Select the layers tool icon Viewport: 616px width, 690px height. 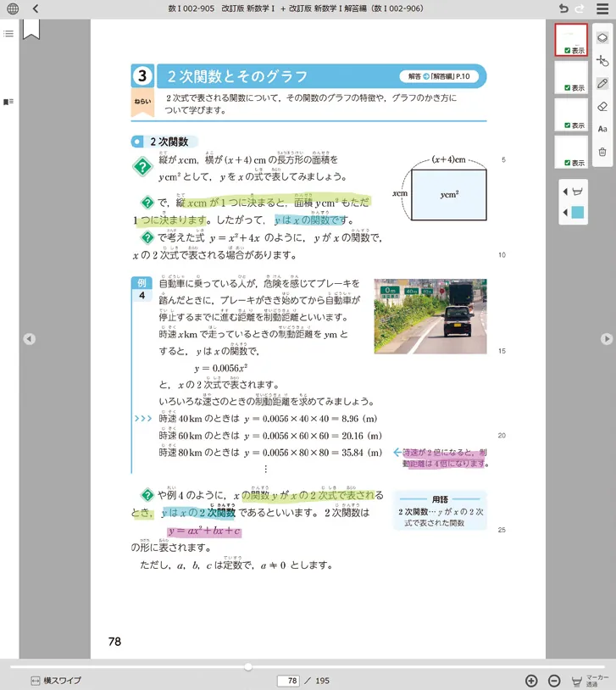[602, 38]
